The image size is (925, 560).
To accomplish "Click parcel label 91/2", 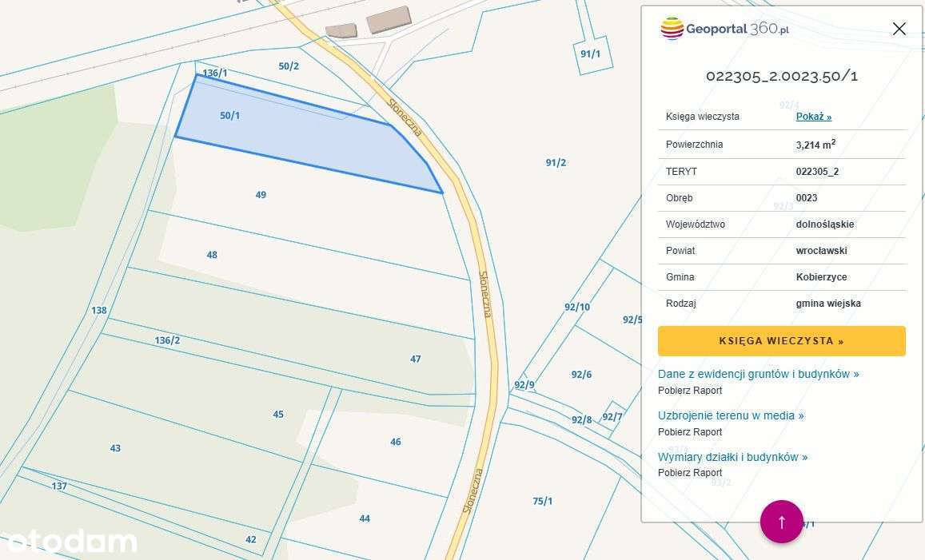I will 556,163.
